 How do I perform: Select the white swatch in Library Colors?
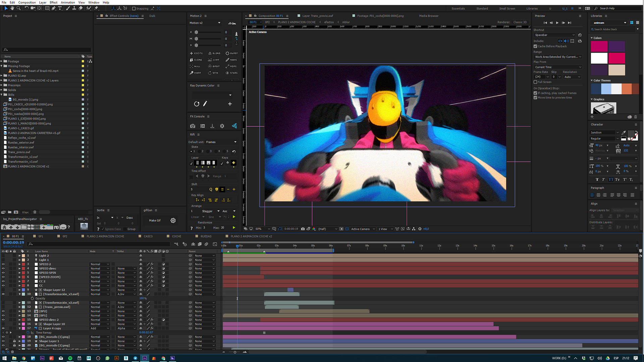coord(599,58)
